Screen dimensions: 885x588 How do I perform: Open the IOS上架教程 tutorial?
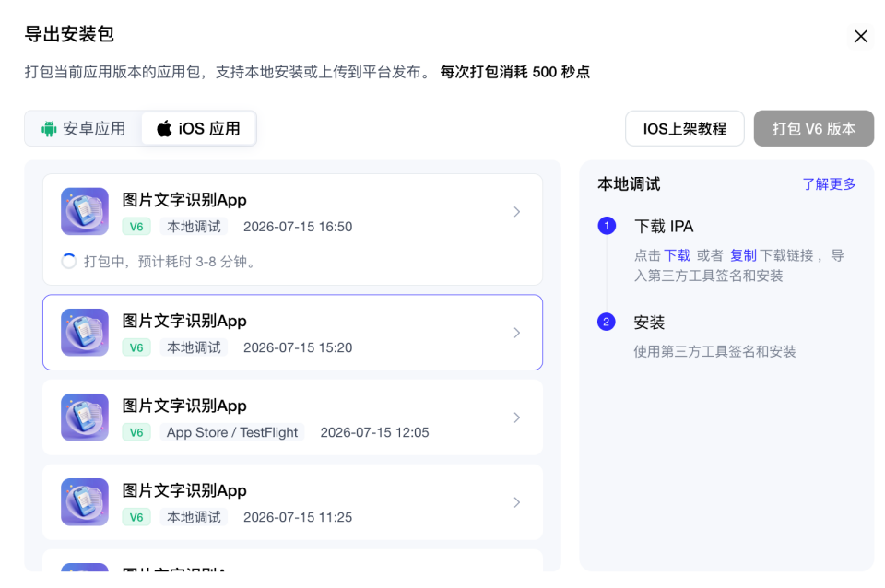point(685,129)
